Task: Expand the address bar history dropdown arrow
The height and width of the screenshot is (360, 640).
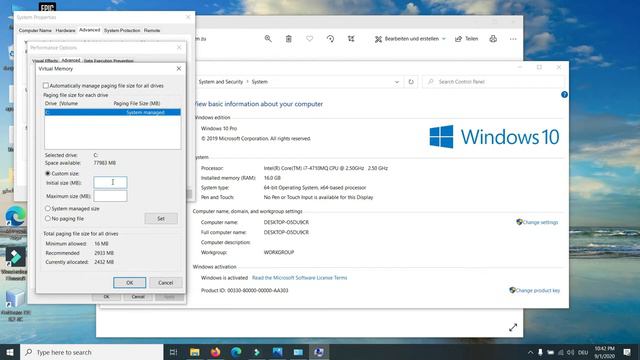Action: (397, 82)
